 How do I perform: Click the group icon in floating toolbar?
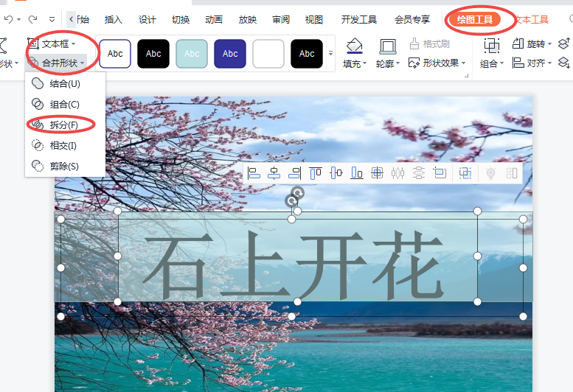[x=465, y=172]
